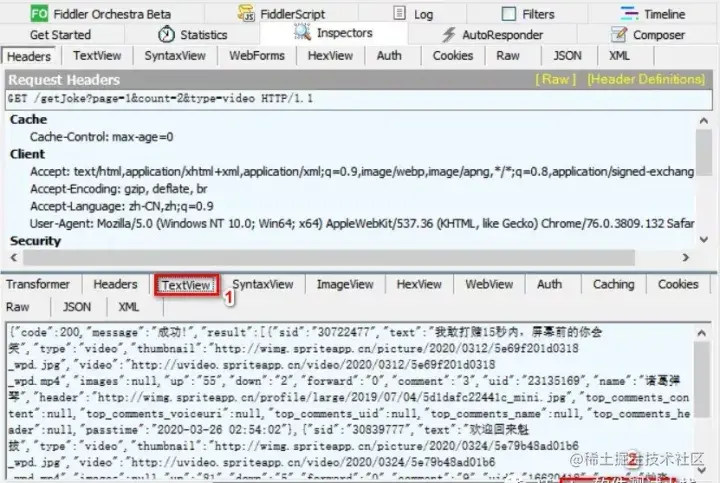Screen dimensions: 720x483
Task: Open the AutoResponder tab
Action: (492, 35)
